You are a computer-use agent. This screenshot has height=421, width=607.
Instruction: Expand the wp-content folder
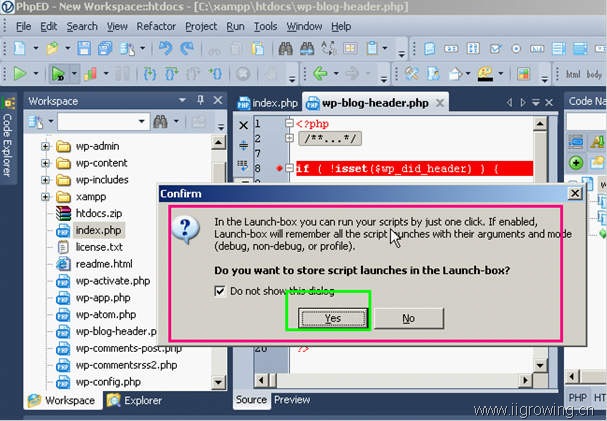pos(45,163)
